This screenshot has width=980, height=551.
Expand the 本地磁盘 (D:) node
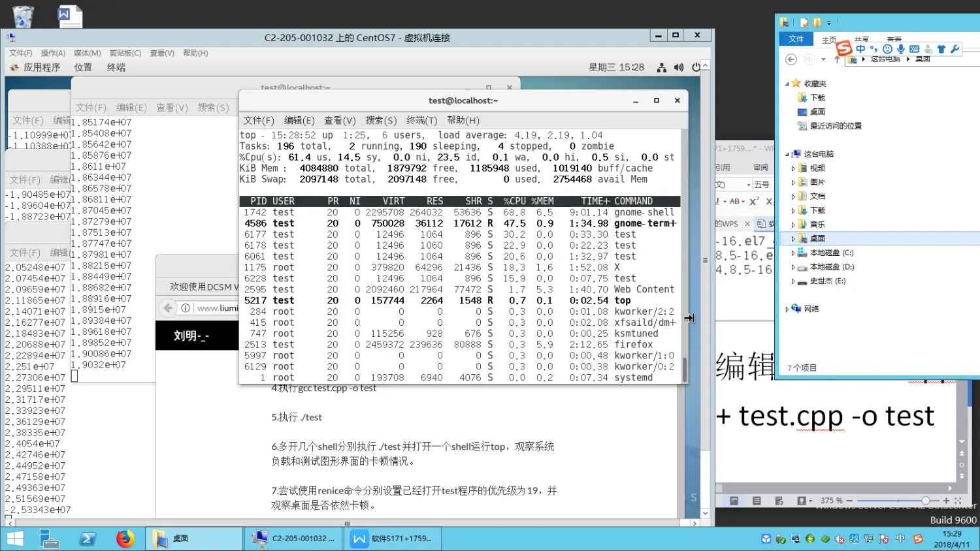point(793,267)
